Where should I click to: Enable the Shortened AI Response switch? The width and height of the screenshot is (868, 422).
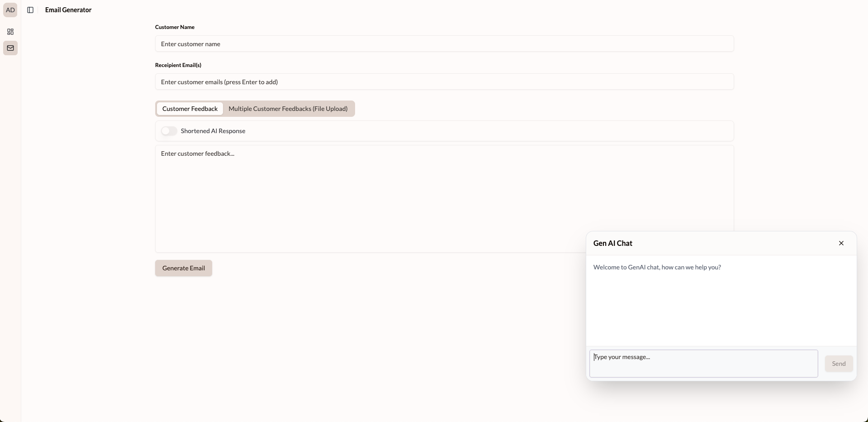click(169, 131)
